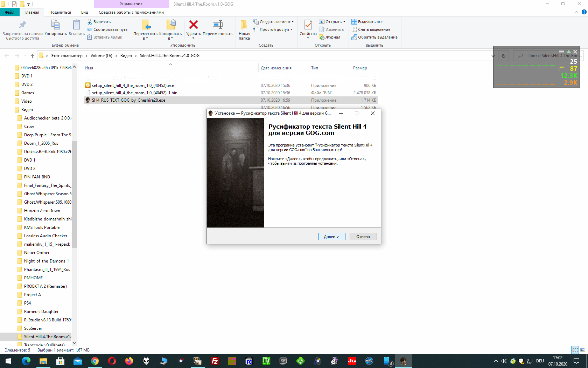Select the setup_silent_hill .exe file
Screen dimensions: 588x368
coord(230,86)
